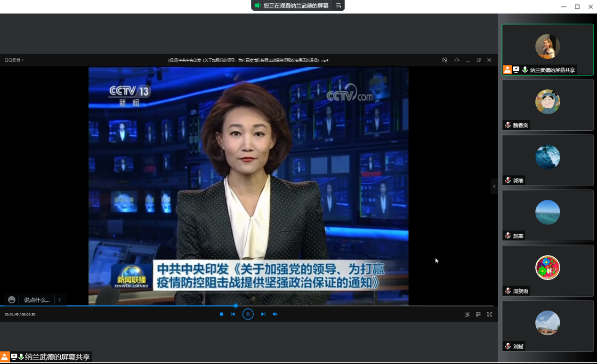Image resolution: width=597 pixels, height=364 pixels.
Task: Click green microphone icon in bottom-left label
Action: pos(21,357)
